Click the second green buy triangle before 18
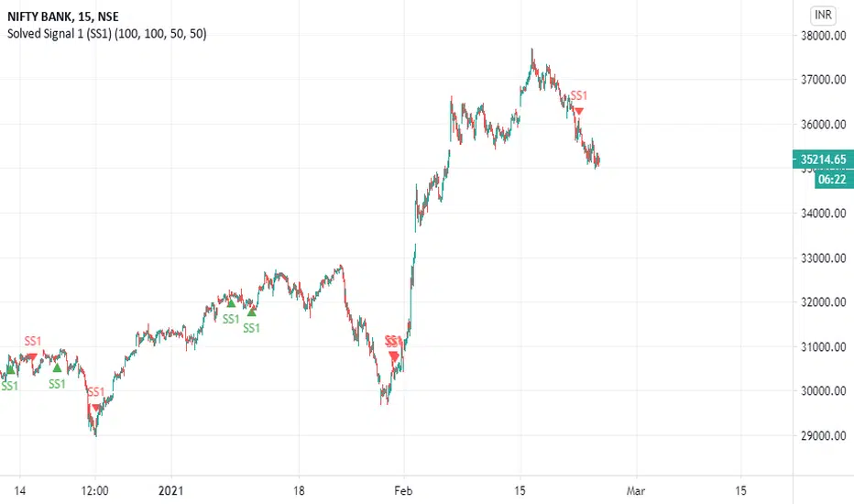Screen dimensions: 854x504 point(252,312)
